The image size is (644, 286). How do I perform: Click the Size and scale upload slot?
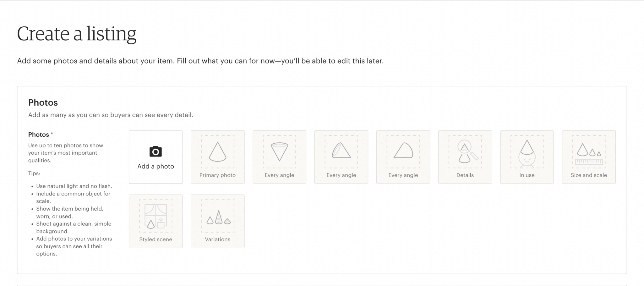pyautogui.click(x=589, y=157)
